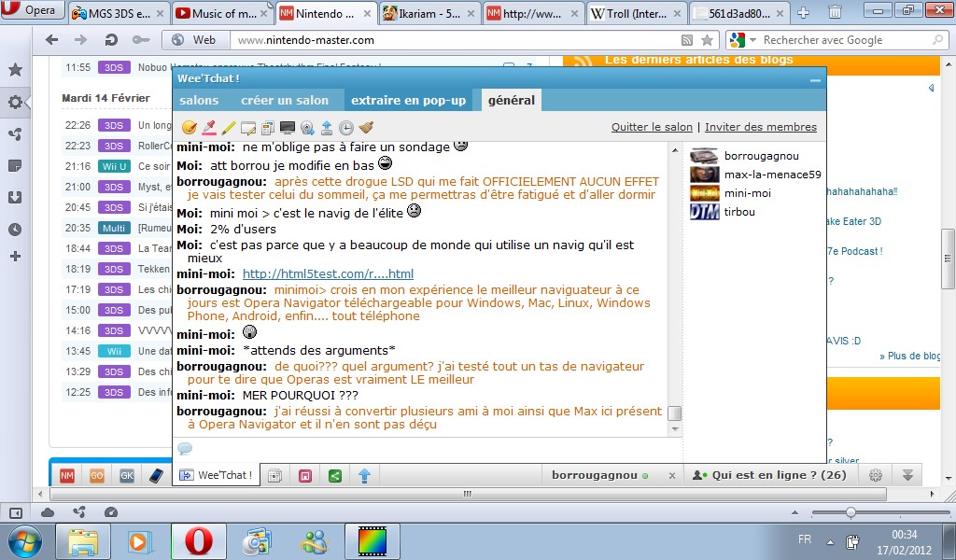The height and width of the screenshot is (560, 956).
Task: Click the copy documents icon in chat toolbar
Action: click(x=268, y=128)
